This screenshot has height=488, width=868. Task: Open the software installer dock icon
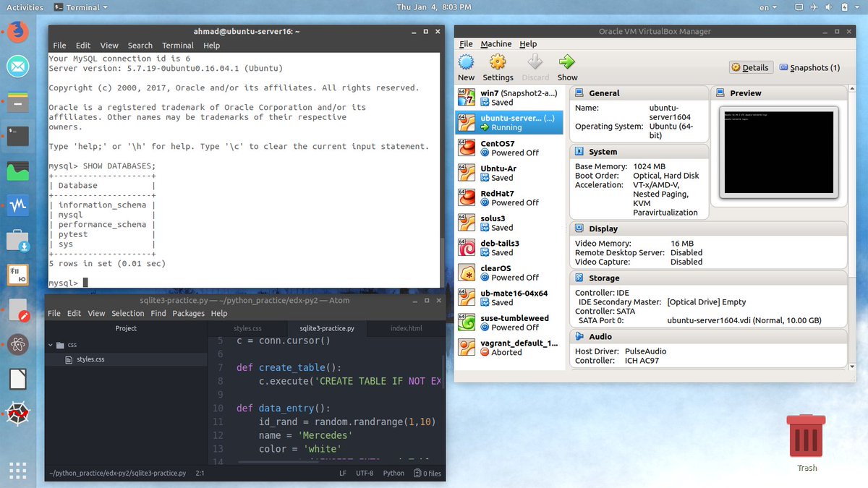pyautogui.click(x=18, y=240)
